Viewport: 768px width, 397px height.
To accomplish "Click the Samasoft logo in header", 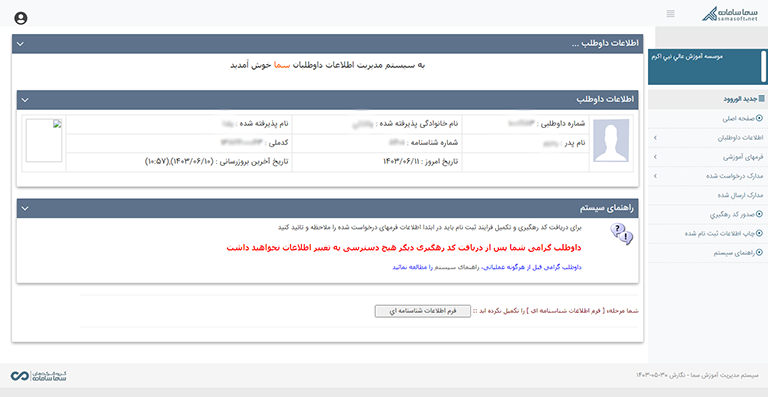I will (729, 14).
